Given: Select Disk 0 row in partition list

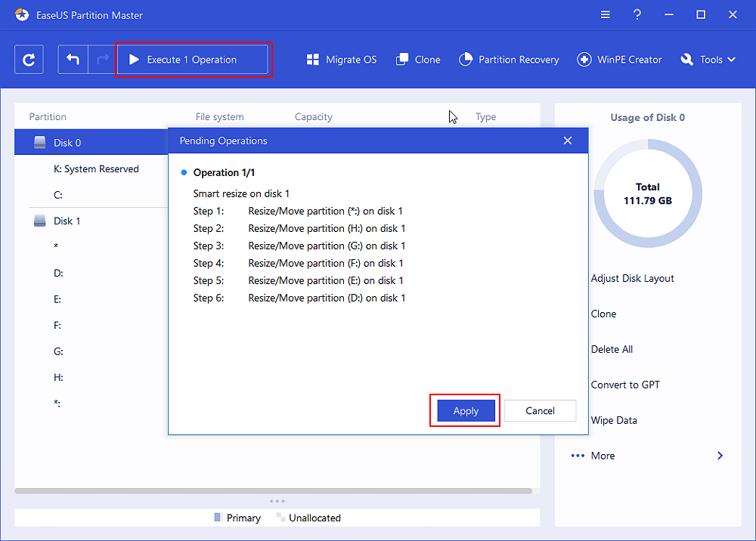Looking at the screenshot, I should click(x=91, y=142).
